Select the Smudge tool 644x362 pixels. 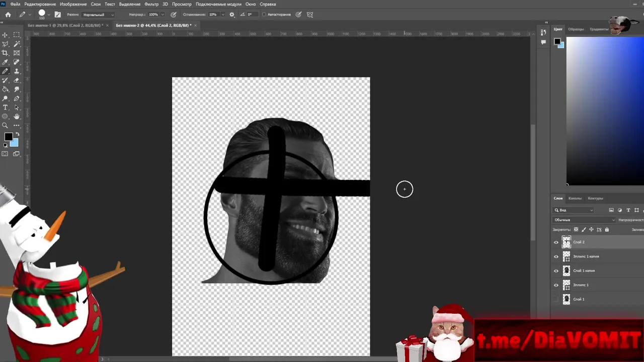tap(17, 89)
